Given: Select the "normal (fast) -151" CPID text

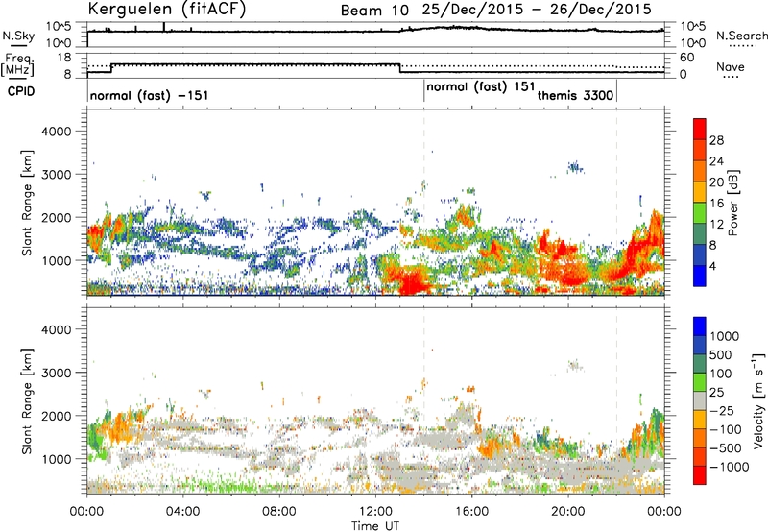Looking at the screenshot, I should point(150,95).
